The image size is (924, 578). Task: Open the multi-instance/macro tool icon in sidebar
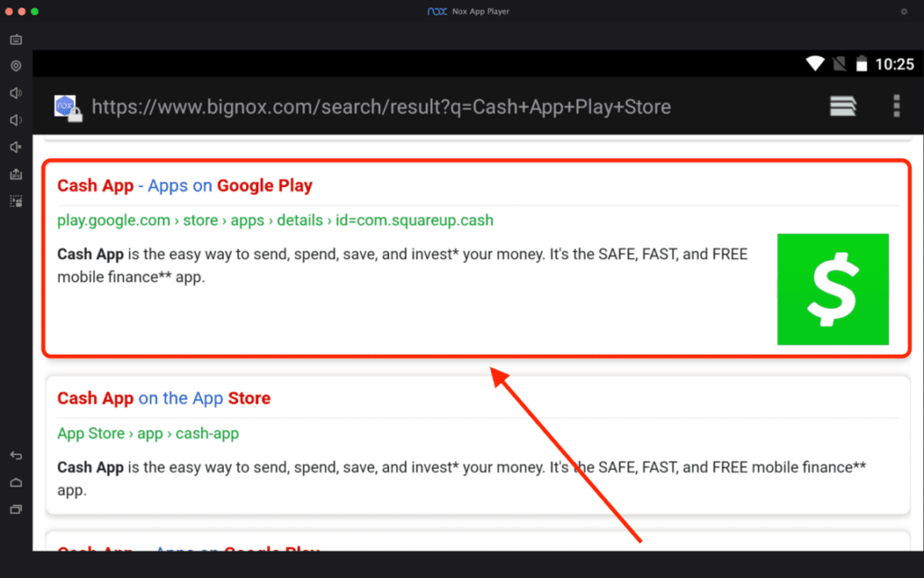(x=16, y=201)
